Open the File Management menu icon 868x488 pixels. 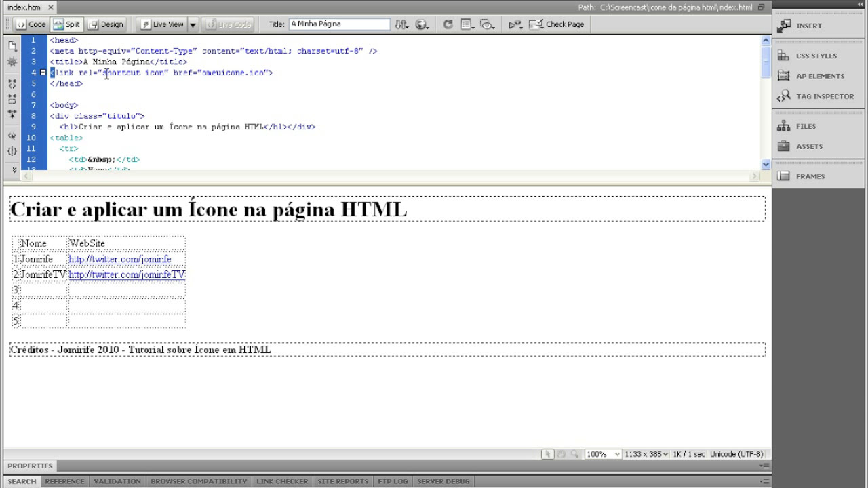pyautogui.click(x=401, y=24)
